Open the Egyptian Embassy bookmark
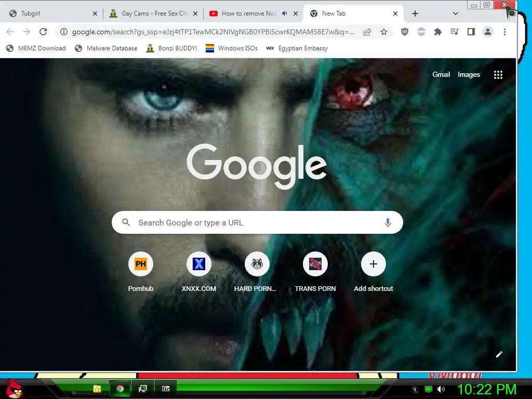Screen dimensions: 532x399 297,48
